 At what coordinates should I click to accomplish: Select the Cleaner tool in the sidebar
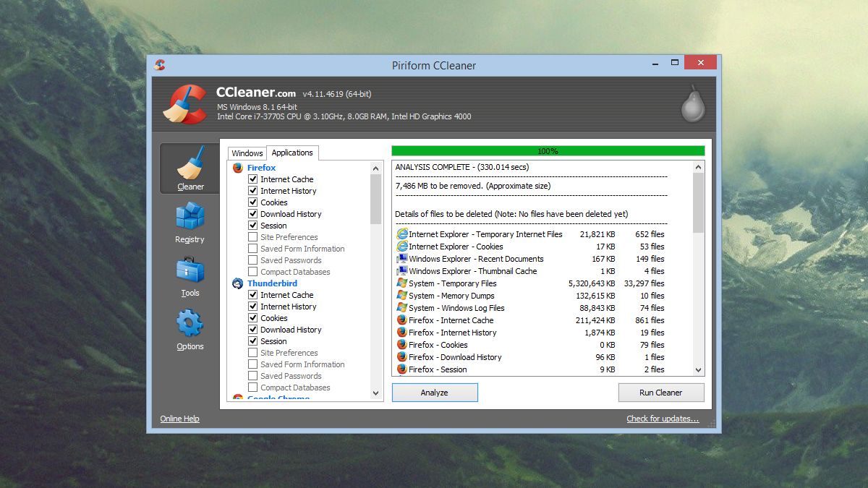190,168
